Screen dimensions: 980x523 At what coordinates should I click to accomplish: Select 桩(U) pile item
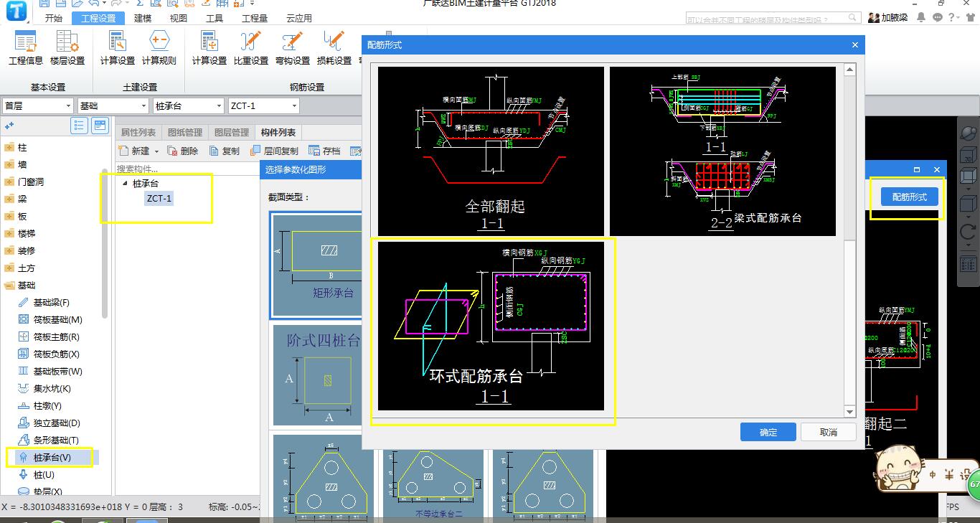(x=44, y=475)
